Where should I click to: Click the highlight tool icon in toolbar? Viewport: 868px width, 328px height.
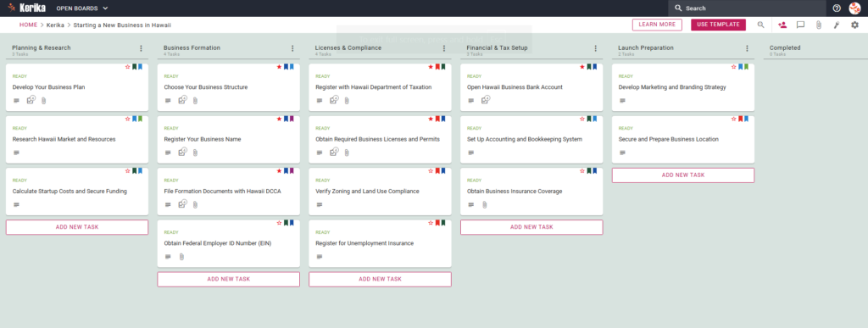click(x=837, y=25)
